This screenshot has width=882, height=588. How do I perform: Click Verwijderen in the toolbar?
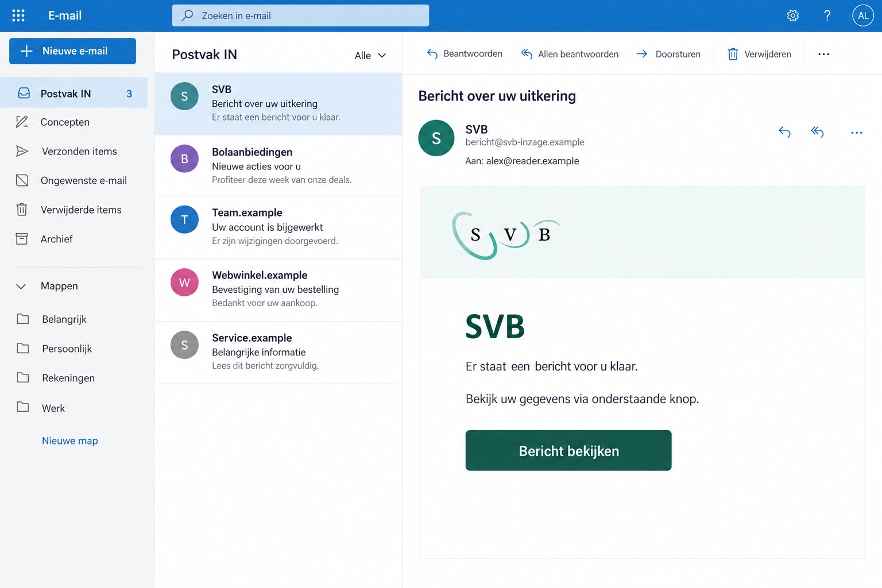pos(759,53)
